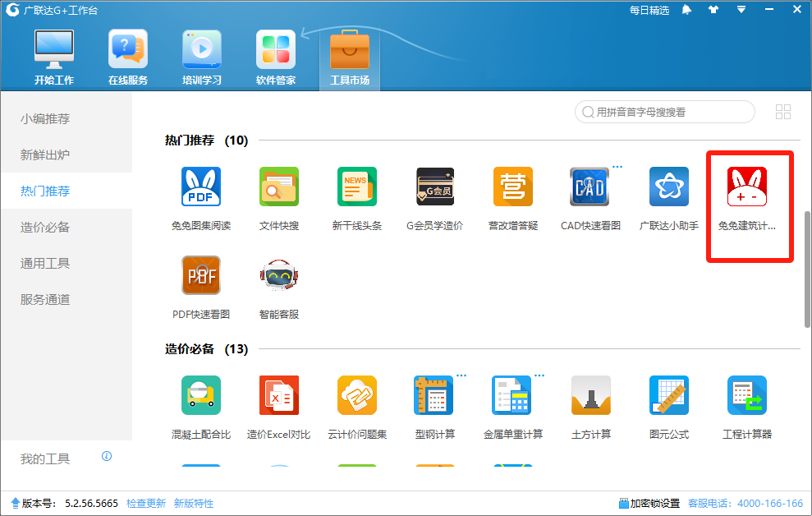The image size is (812, 516).
Task: Click the vertical scrollbar thumb
Action: 807,270
